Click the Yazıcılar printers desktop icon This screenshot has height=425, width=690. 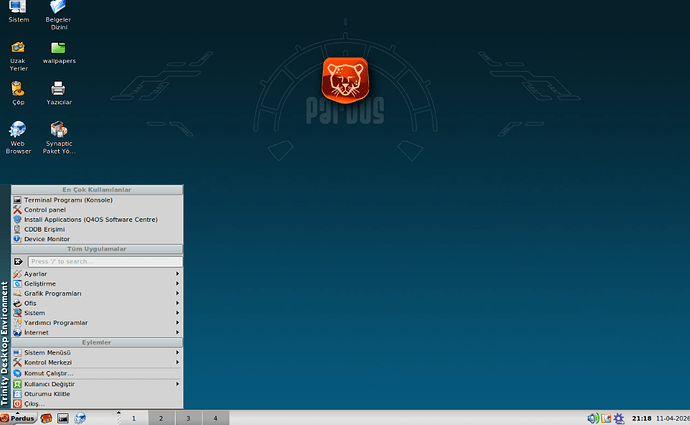(59, 90)
